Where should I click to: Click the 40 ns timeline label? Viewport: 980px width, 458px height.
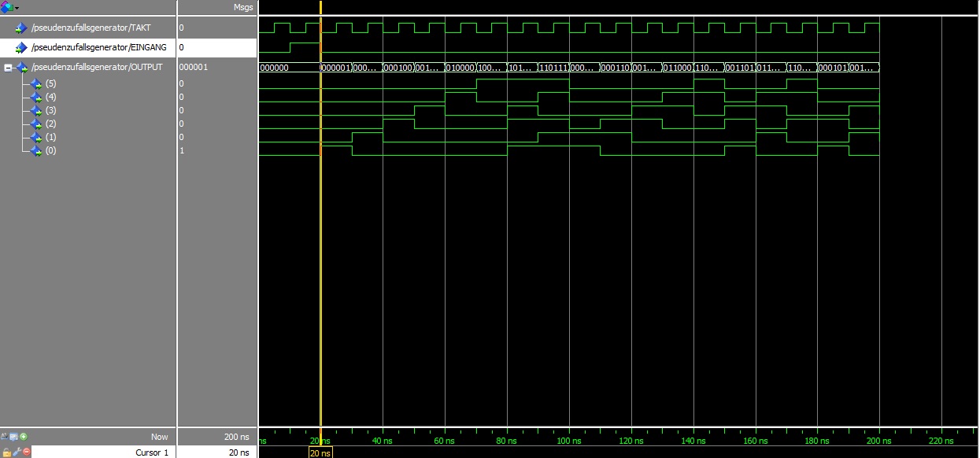pos(383,441)
